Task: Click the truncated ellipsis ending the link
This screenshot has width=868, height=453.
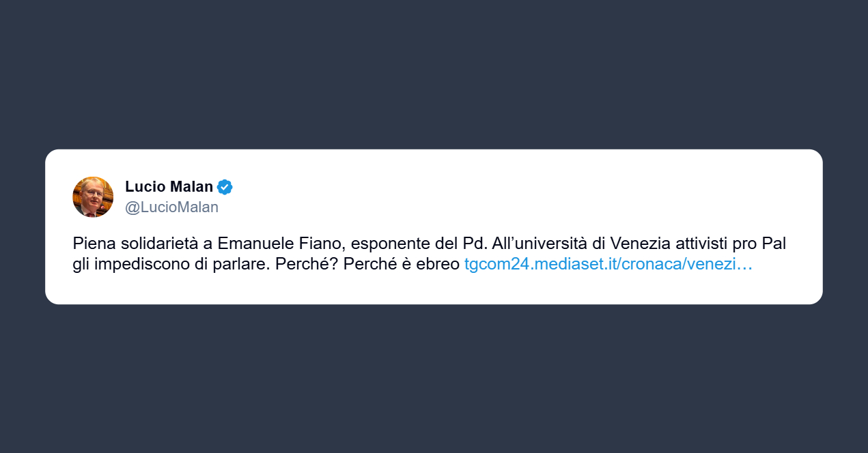Action: click(x=746, y=265)
